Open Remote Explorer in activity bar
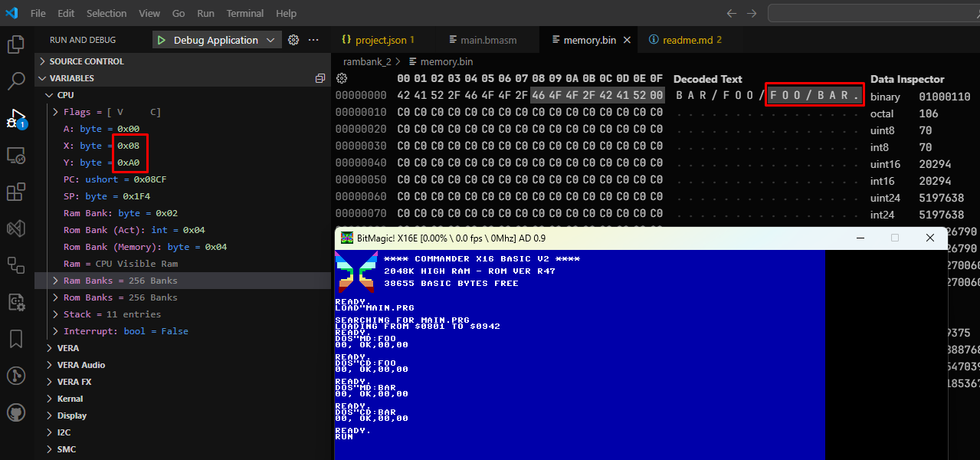This screenshot has width=980, height=460. (16, 156)
